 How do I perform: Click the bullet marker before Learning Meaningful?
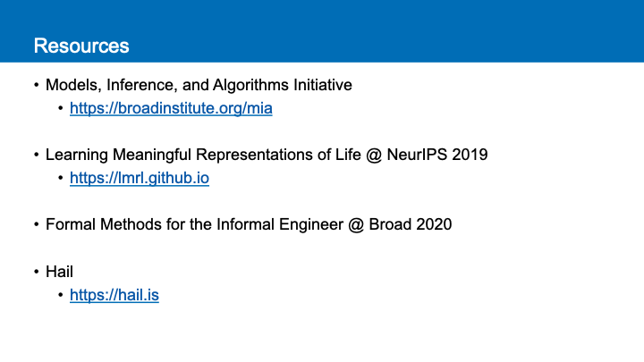[37, 155]
